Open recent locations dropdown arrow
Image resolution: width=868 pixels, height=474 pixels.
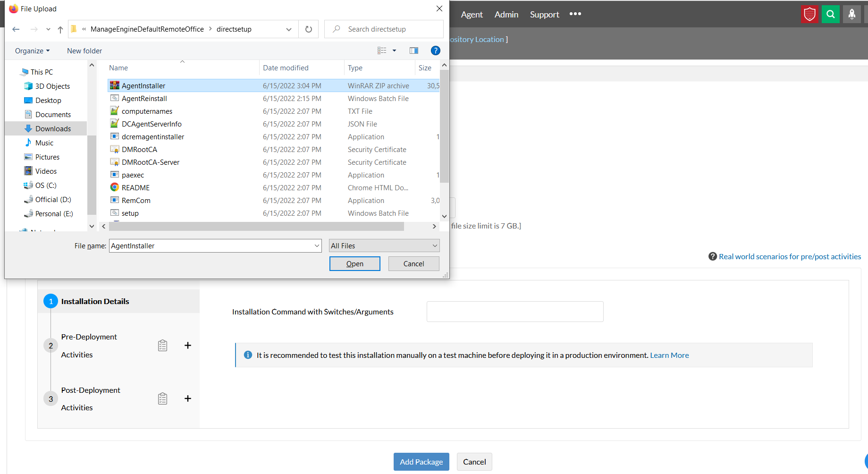point(48,29)
